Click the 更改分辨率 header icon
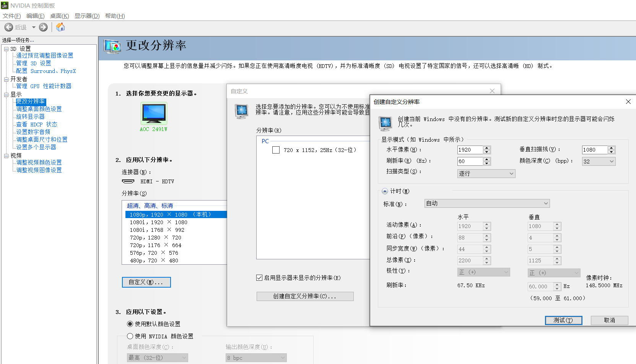The width and height of the screenshot is (636, 364). tap(112, 47)
